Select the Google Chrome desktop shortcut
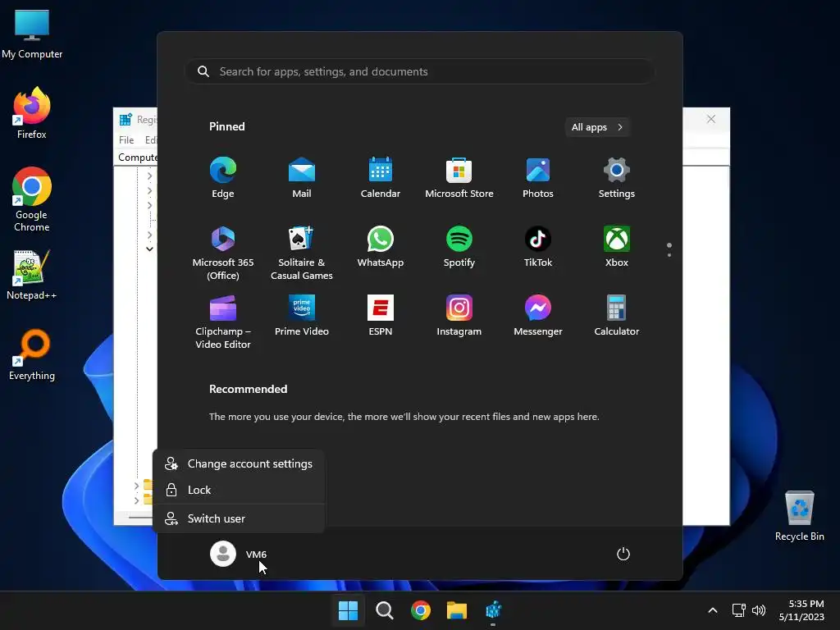Screen dimensions: 840x630 pos(32,199)
